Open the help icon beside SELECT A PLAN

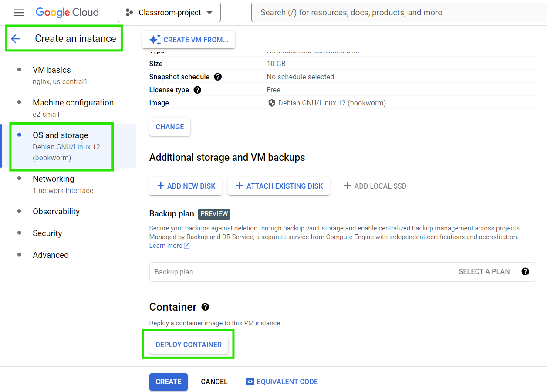pos(525,271)
